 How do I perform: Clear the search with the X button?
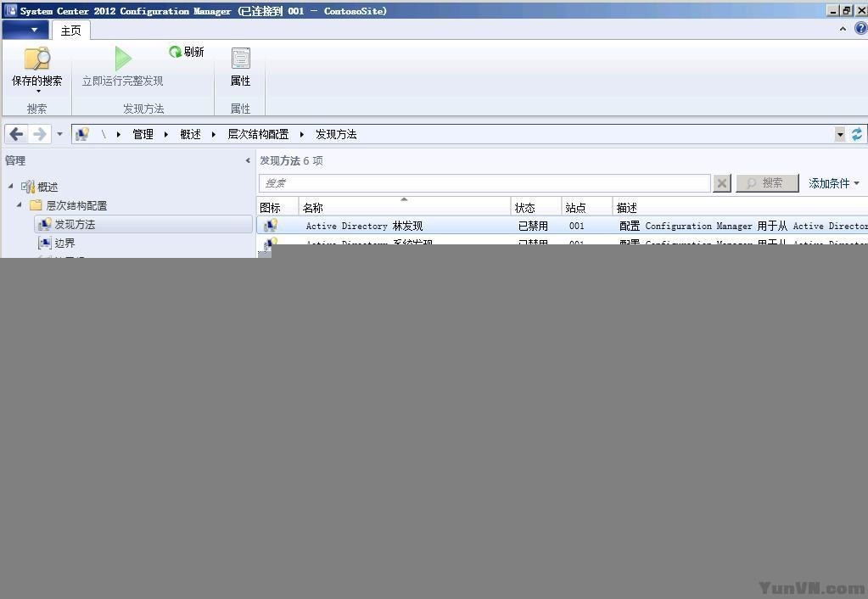(722, 183)
